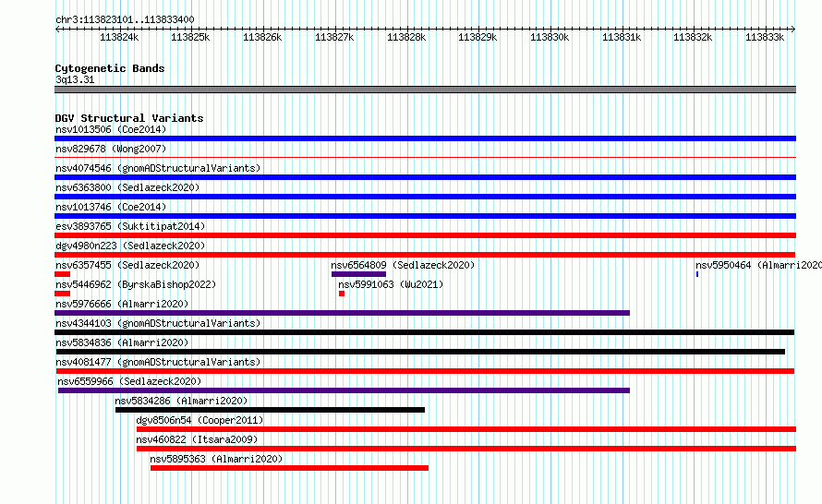This screenshot has height=504, width=822.
Task: Select the thin red line under nsv829678
Action: pos(425,157)
